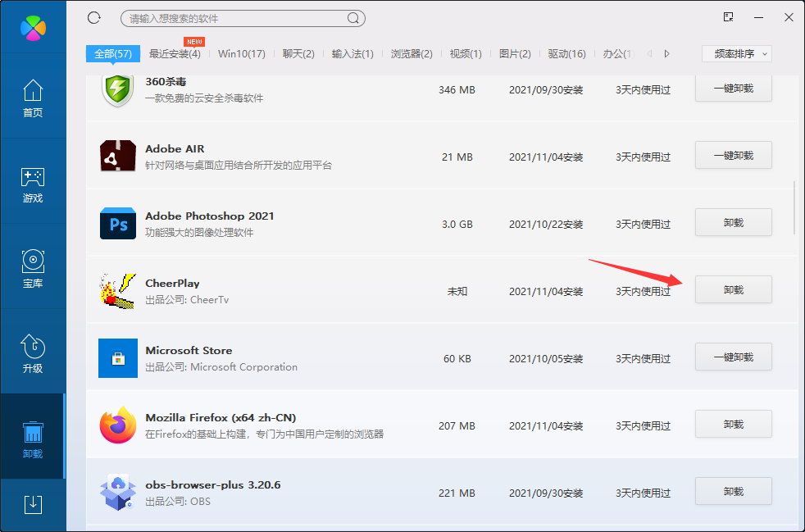Viewport: 805px width, 532px height.
Task: Click the refresh icon beside the search box
Action: 94,18
